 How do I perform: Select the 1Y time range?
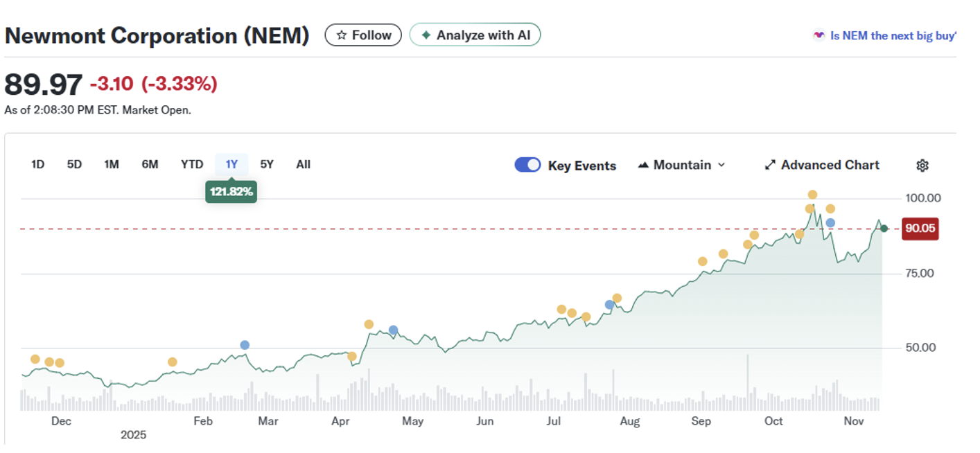[231, 164]
